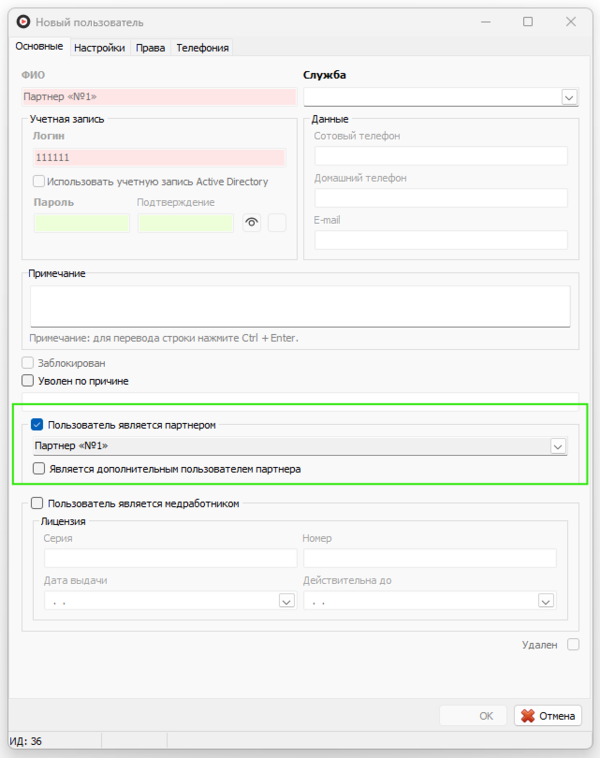Click the E-mail input field
Screen dimensions: 600x758
tap(441, 240)
